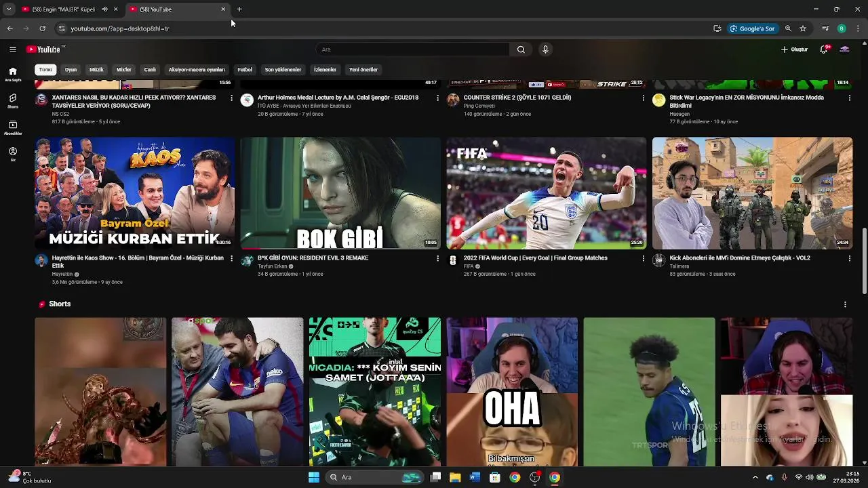Click the Oluştur create button
The height and width of the screenshot is (488, 868).
point(795,49)
